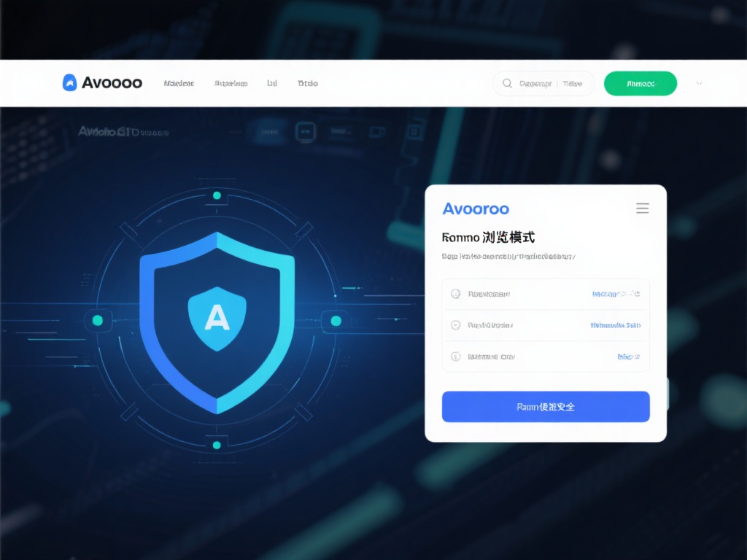Open the first navigation item after logo

[179, 83]
